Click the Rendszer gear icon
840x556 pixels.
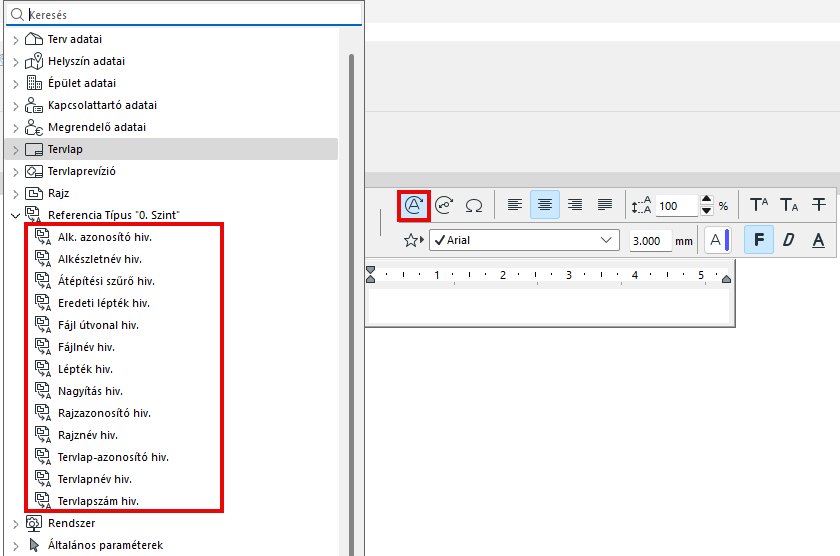(34, 523)
